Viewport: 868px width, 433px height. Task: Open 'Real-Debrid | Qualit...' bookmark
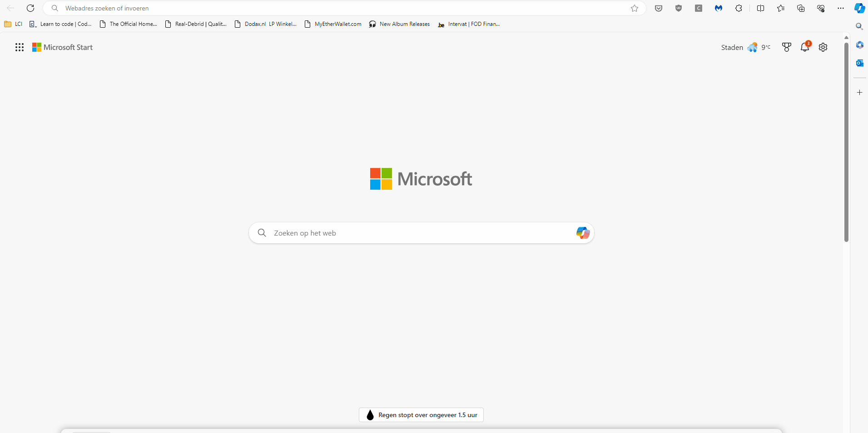tap(196, 24)
